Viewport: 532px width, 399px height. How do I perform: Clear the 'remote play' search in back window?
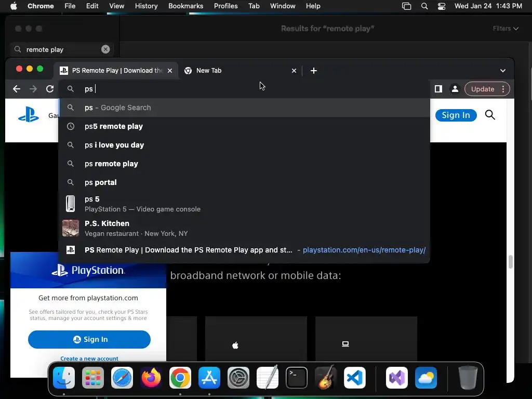click(x=105, y=49)
